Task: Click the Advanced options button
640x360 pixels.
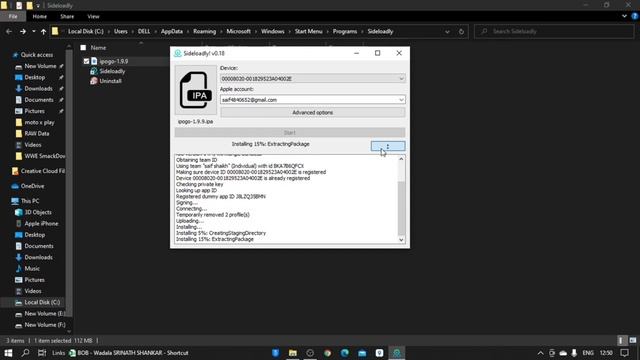Action: click(313, 112)
